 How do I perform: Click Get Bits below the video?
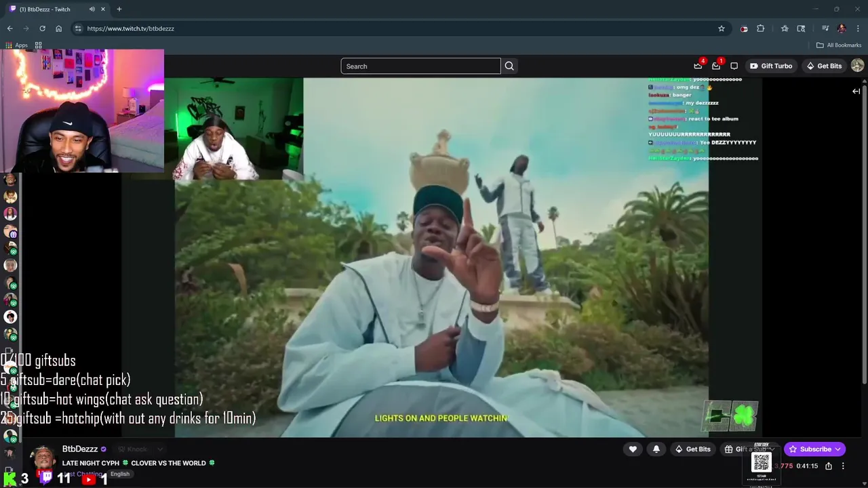[693, 449]
